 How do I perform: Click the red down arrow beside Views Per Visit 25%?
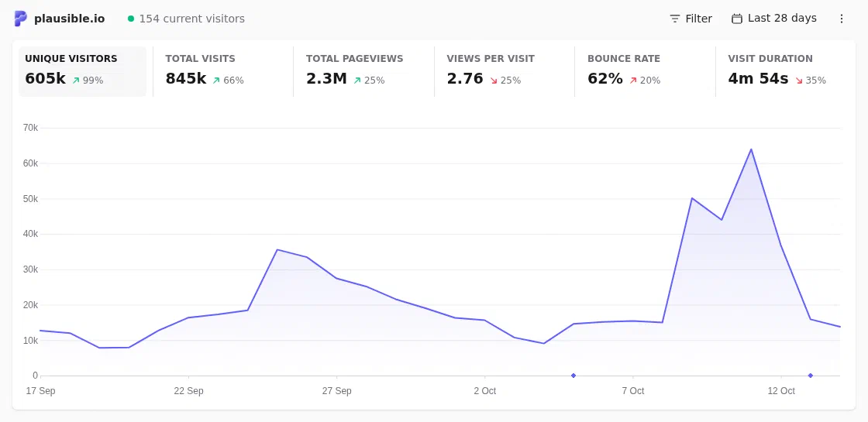[494, 81]
